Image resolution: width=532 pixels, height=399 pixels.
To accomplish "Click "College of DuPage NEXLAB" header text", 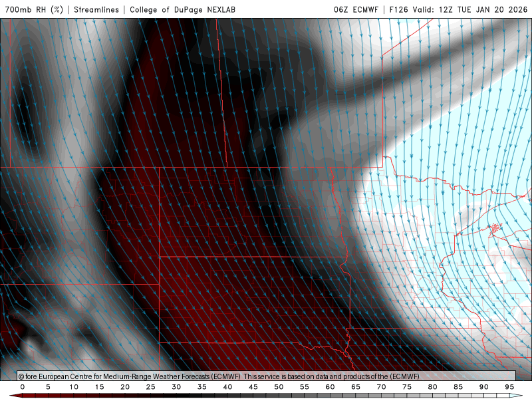I will (182, 9).
